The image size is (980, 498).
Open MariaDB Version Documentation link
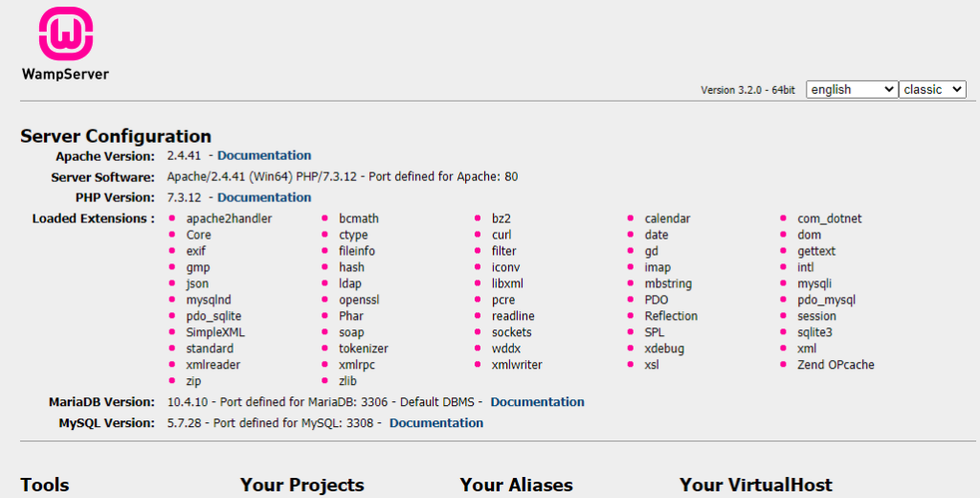pos(538,401)
